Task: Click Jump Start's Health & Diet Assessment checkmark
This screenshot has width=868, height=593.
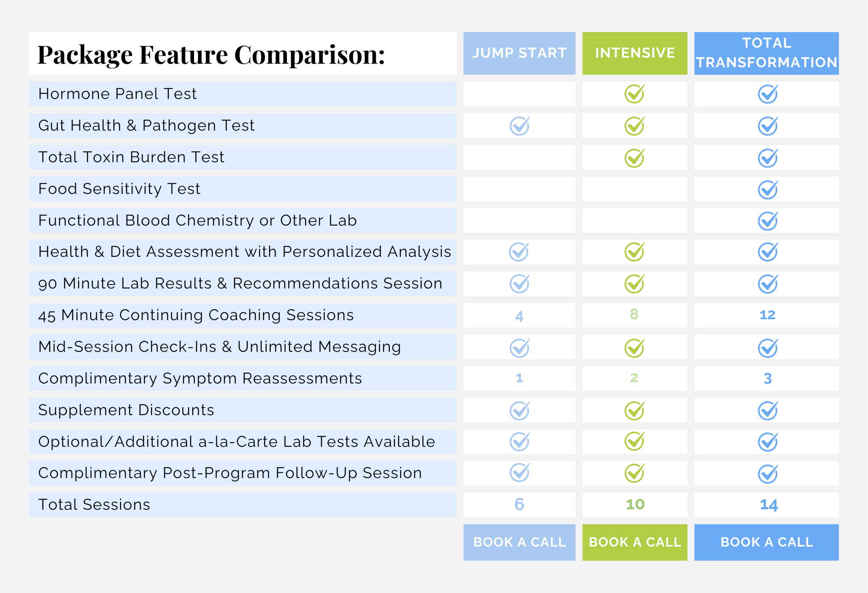Action: coord(519,252)
